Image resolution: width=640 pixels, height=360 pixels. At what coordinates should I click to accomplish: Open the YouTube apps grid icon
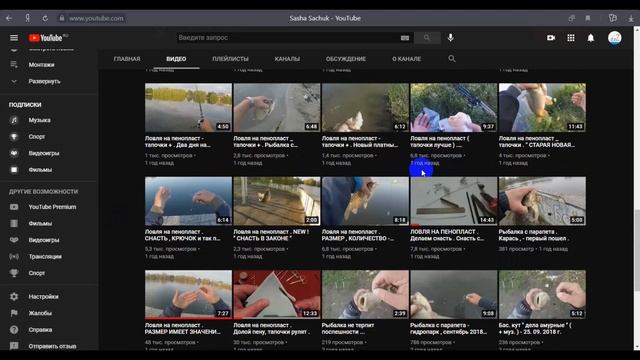point(571,38)
